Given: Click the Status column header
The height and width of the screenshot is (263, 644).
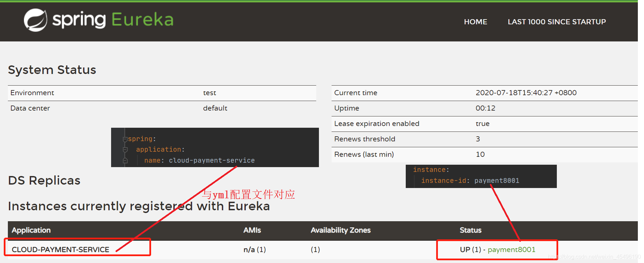Looking at the screenshot, I should click(471, 230).
